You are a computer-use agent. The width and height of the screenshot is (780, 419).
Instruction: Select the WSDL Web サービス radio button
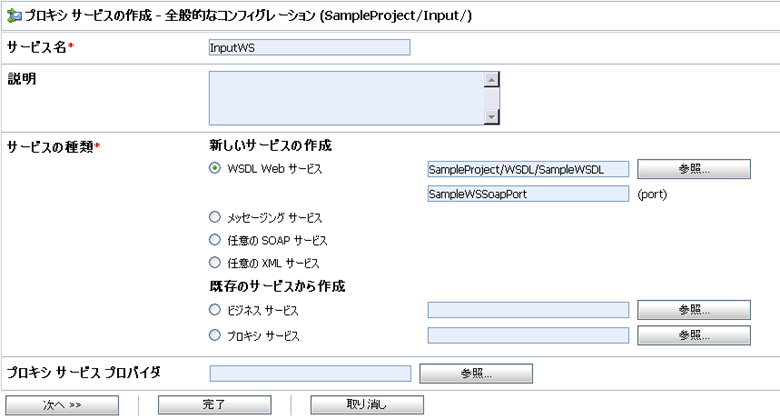pos(214,168)
